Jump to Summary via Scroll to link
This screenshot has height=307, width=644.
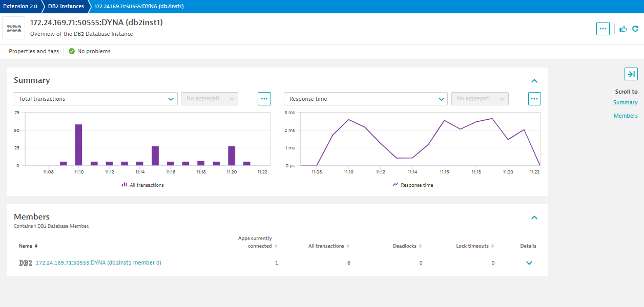point(626,102)
